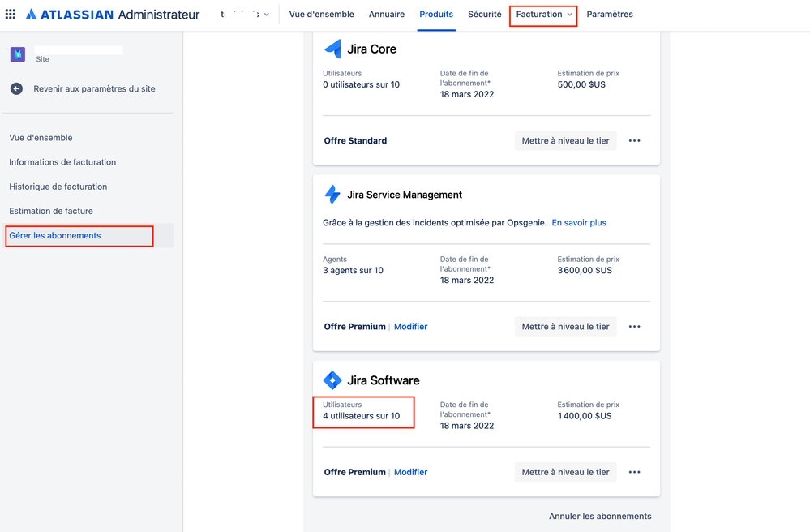The height and width of the screenshot is (532, 810).
Task: Click the 500,00 $US price estimate
Action: click(x=581, y=84)
